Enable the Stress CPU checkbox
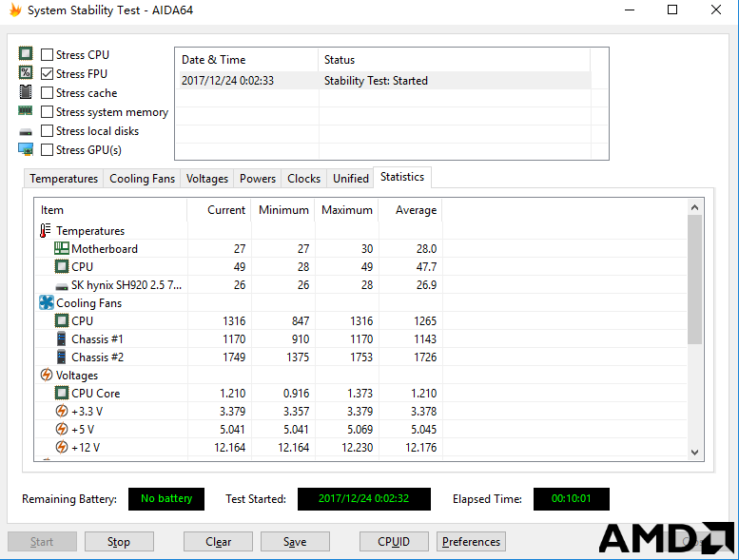 click(48, 54)
